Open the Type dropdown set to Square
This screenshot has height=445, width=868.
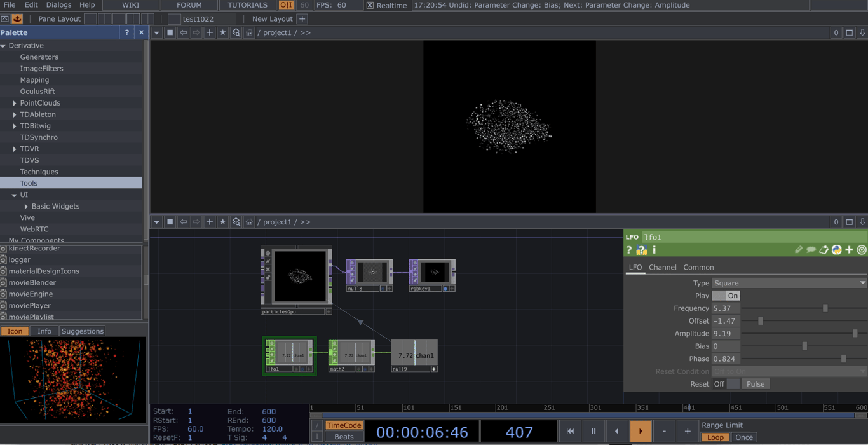coord(789,283)
